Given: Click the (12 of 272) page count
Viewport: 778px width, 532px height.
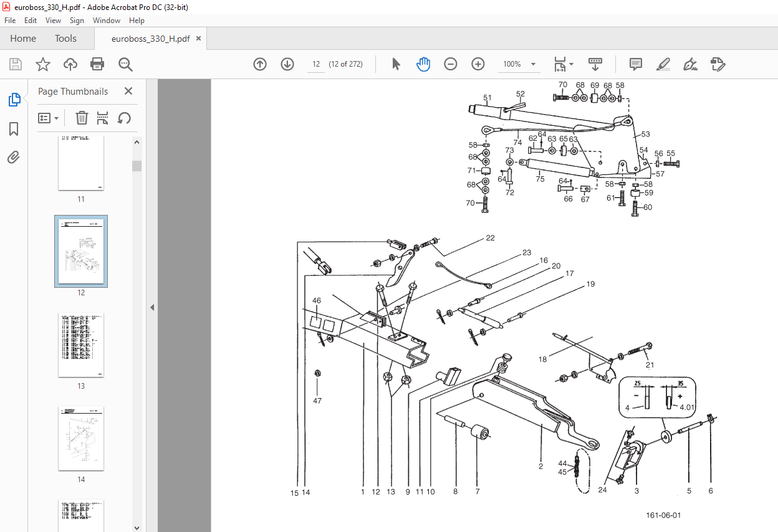Looking at the screenshot, I should point(346,64).
